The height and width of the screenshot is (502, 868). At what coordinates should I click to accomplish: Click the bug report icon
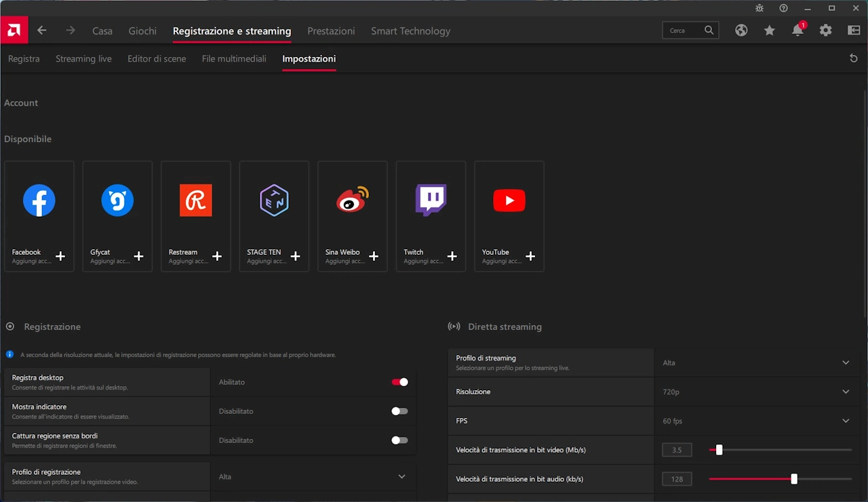[x=759, y=8]
